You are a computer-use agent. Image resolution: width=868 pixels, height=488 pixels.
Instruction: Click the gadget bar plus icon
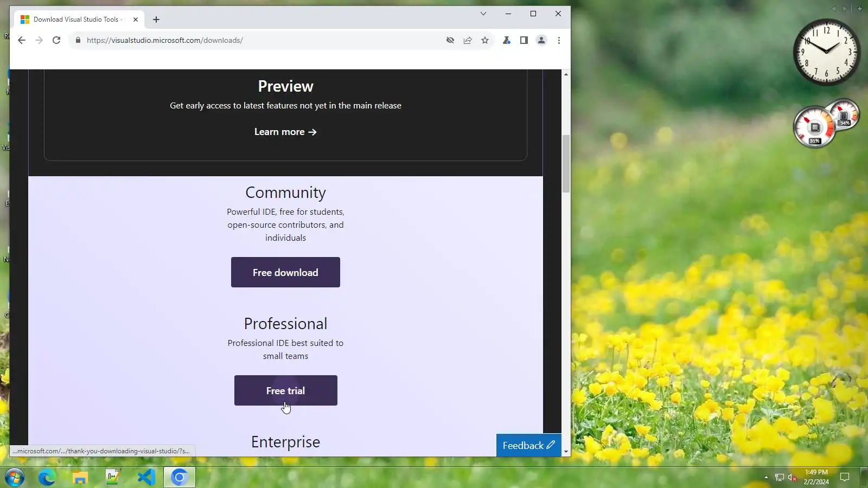(x=860, y=9)
